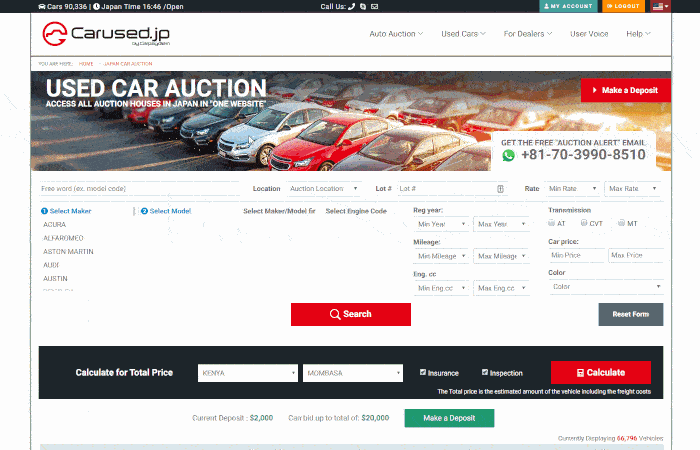The width and height of the screenshot is (700, 450).
Task: Click the green Make a Deposit button
Action: 449,418
